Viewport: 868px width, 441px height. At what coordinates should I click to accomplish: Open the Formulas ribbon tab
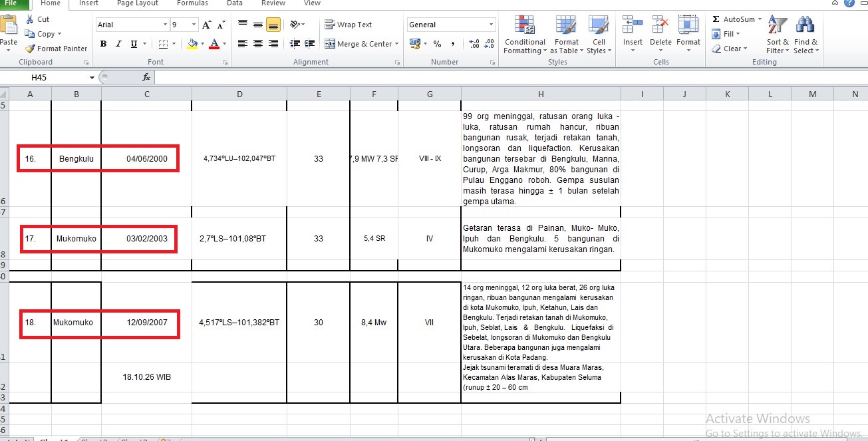(192, 3)
